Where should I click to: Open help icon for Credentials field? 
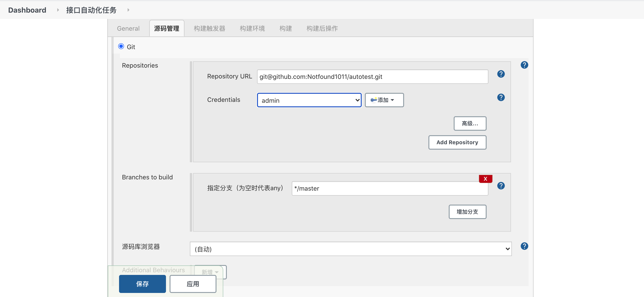point(501,97)
